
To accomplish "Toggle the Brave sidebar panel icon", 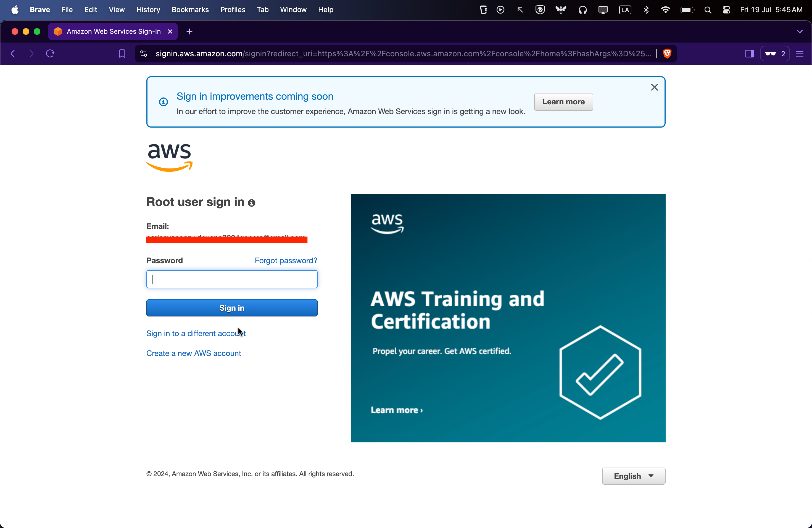I will [x=749, y=54].
